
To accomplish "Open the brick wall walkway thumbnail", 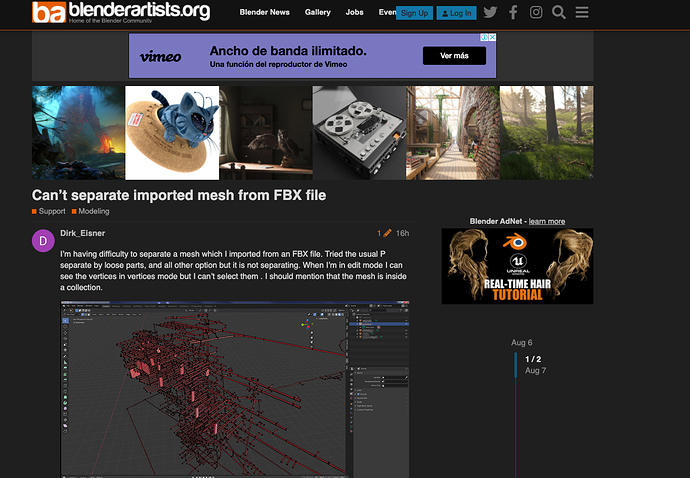I will (453, 132).
